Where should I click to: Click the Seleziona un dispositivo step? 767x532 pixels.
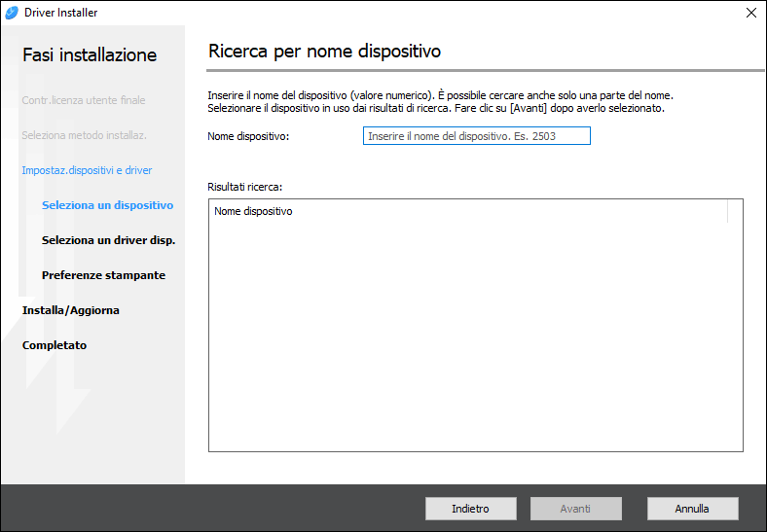pyautogui.click(x=108, y=205)
